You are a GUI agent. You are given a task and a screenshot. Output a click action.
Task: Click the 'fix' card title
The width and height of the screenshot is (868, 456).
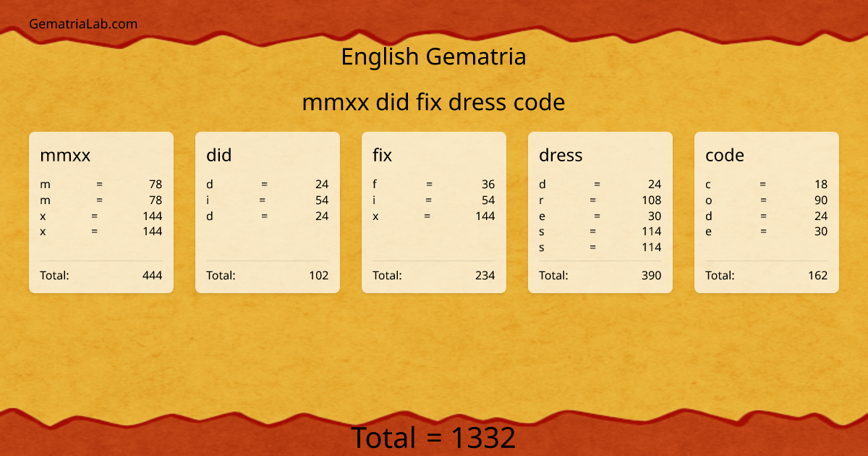click(382, 155)
